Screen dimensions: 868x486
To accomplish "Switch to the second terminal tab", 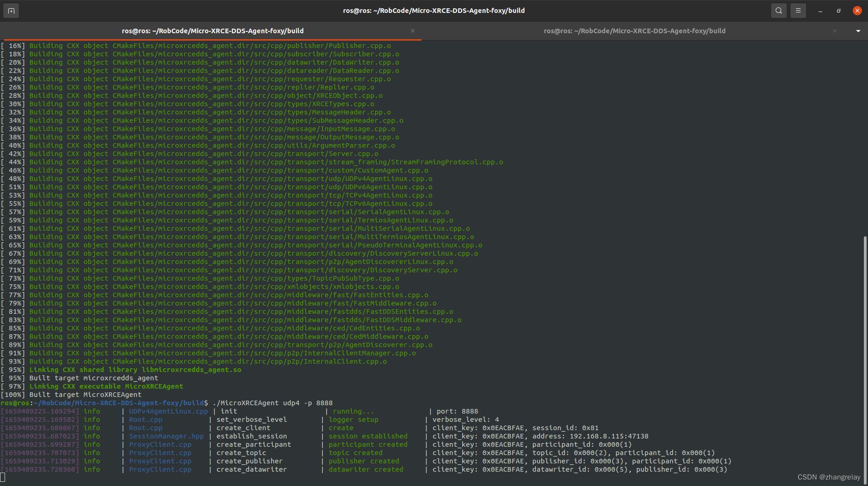I will click(634, 31).
